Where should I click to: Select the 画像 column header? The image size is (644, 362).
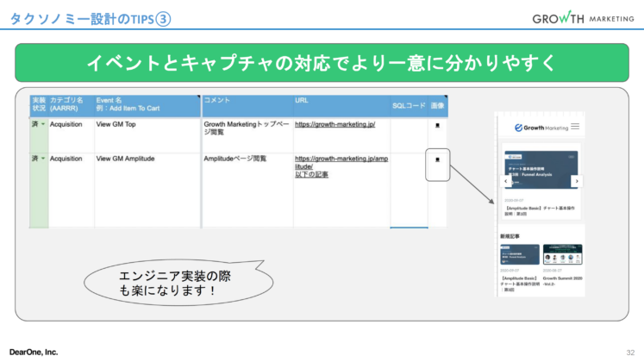(437, 106)
